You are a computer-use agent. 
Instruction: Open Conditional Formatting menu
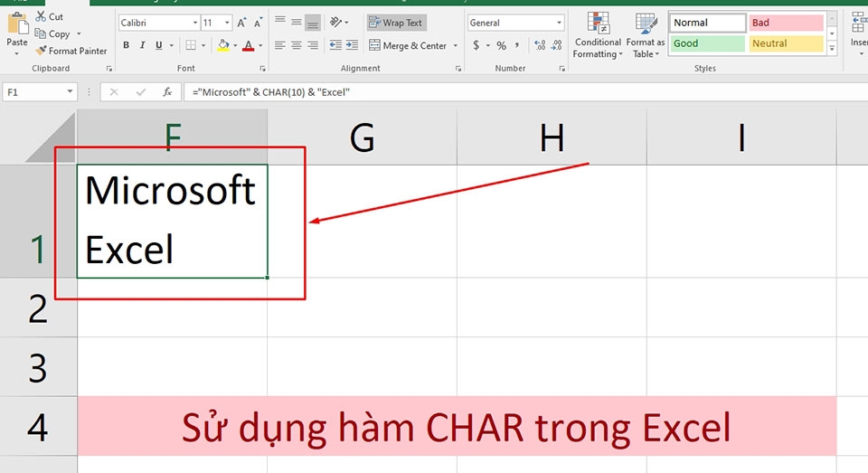pos(598,35)
